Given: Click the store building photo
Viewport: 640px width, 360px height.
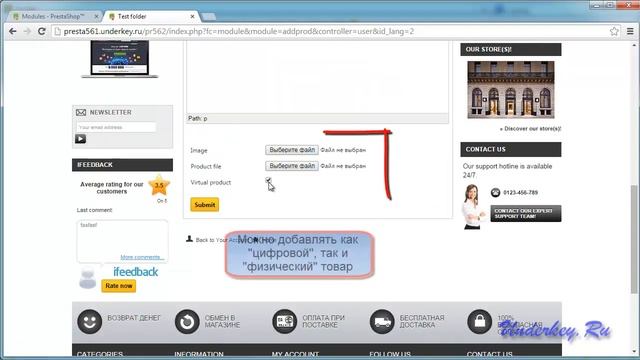Looking at the screenshot, I should tap(511, 90).
